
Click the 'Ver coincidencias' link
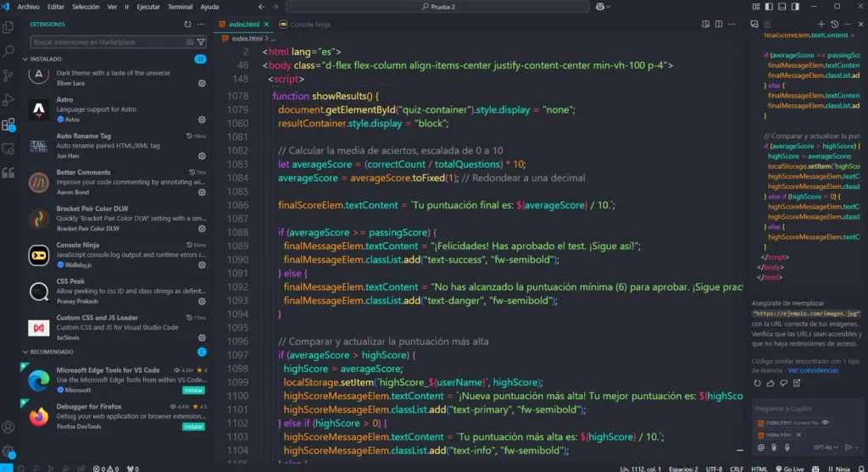pyautogui.click(x=815, y=370)
